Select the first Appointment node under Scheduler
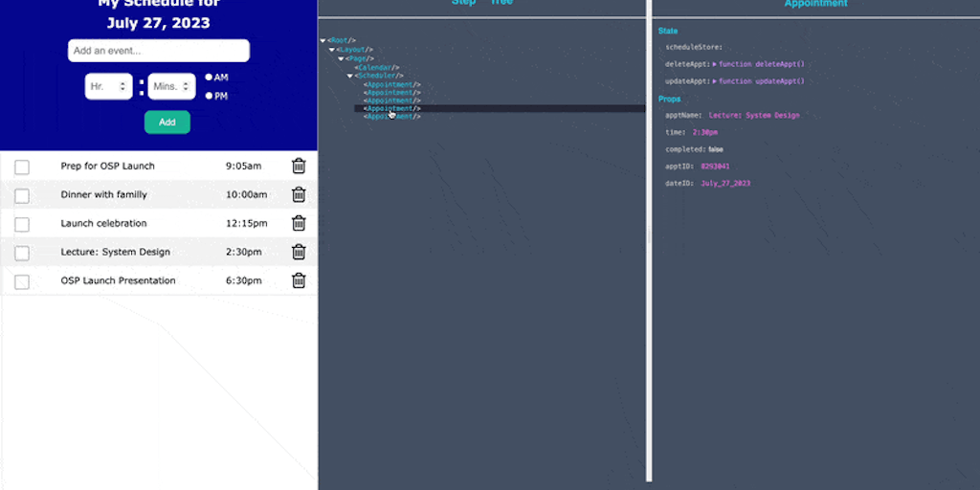This screenshot has height=490, width=980. tap(391, 84)
